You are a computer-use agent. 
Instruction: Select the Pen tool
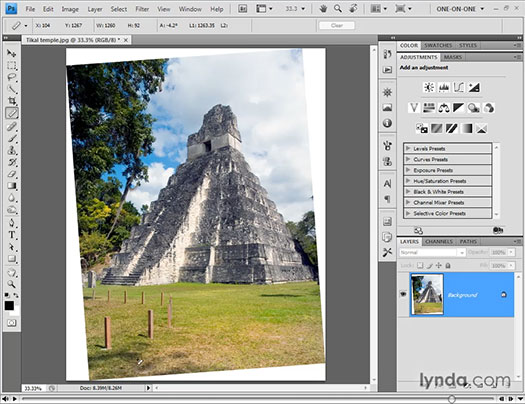[12, 223]
